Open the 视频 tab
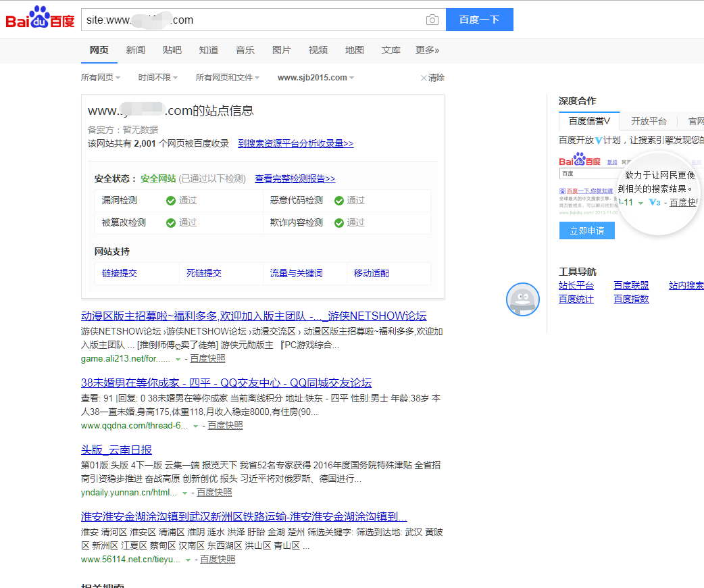Screen dimensions: 704x588 [x=318, y=50]
